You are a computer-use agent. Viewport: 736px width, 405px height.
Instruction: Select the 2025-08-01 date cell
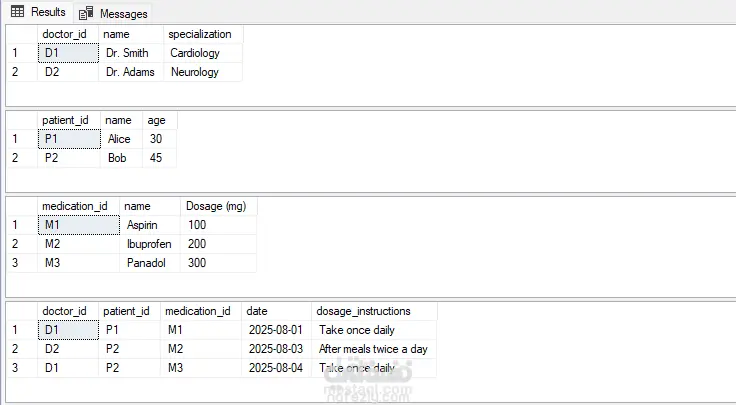coord(275,329)
